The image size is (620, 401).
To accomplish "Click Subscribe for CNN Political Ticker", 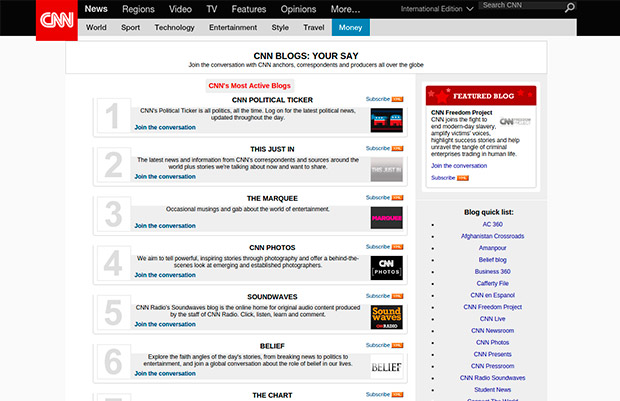I will [x=378, y=99].
